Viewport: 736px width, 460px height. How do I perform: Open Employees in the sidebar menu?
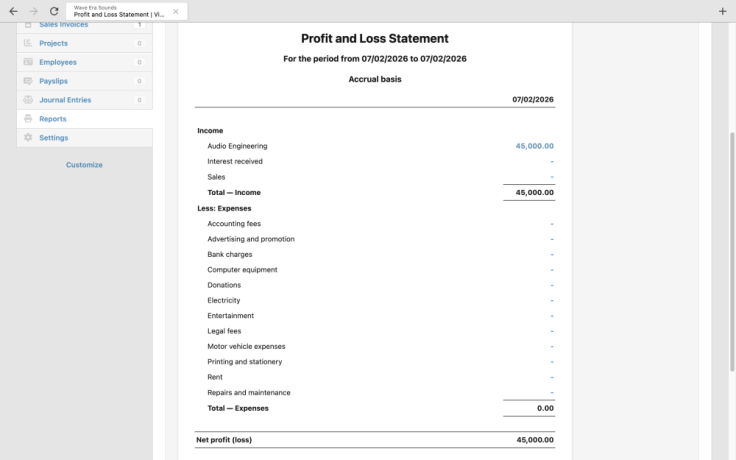tap(57, 62)
